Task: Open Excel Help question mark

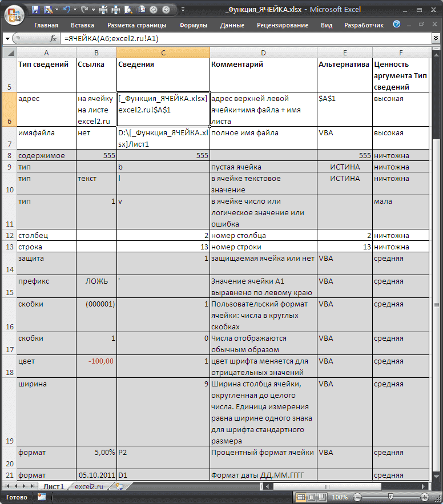Action: (x=397, y=25)
